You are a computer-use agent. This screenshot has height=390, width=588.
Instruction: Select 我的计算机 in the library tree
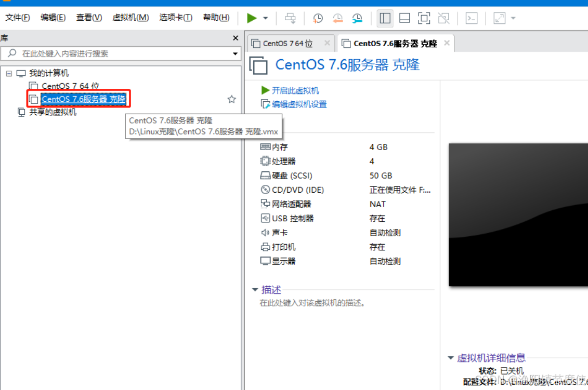pos(49,73)
